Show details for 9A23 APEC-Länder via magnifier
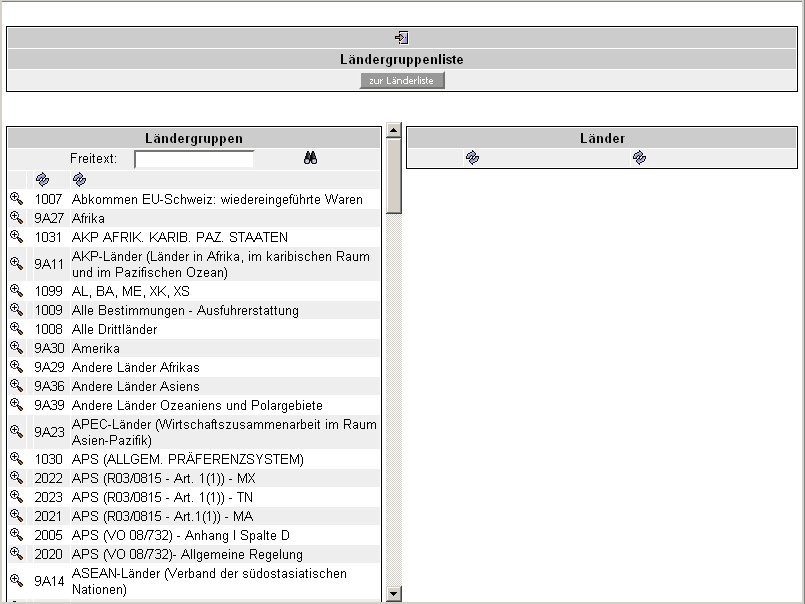This screenshot has height=604, width=805. tap(16, 432)
